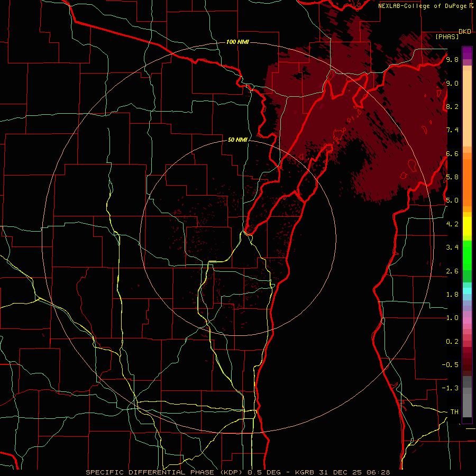Click the 3.4 legend value label
The width and height of the screenshot is (476, 476).
click(x=452, y=248)
